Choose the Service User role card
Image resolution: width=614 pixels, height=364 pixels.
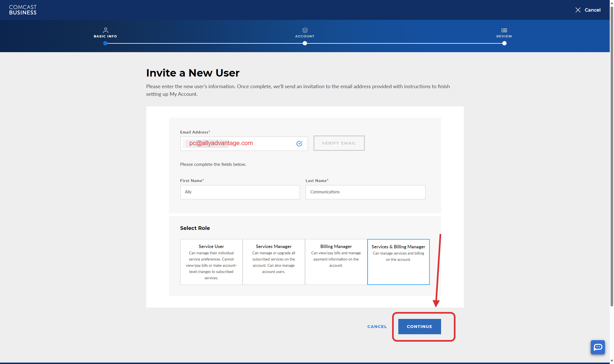[x=211, y=262]
